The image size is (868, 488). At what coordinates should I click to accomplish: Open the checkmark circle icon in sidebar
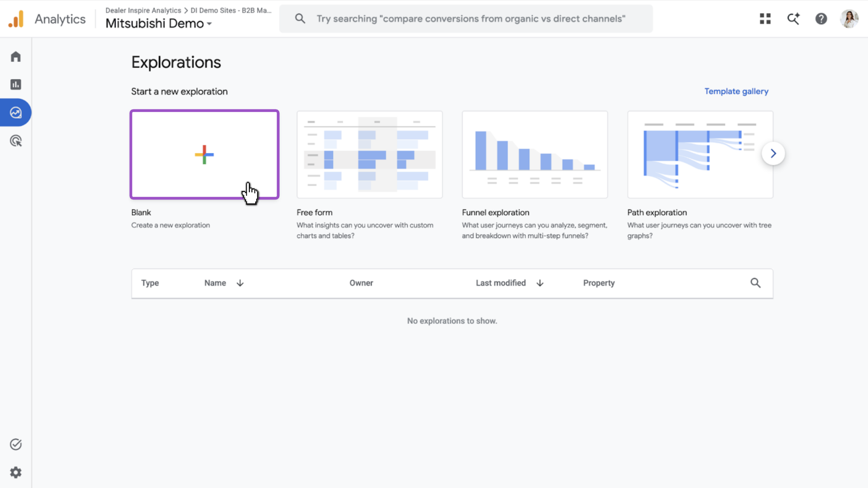pos(16,444)
